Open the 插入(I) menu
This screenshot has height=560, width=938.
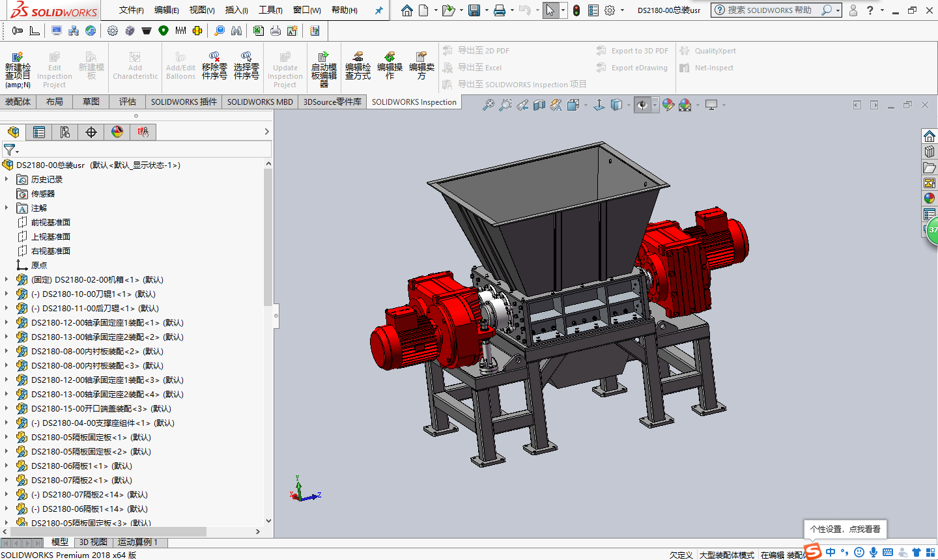tap(236, 10)
